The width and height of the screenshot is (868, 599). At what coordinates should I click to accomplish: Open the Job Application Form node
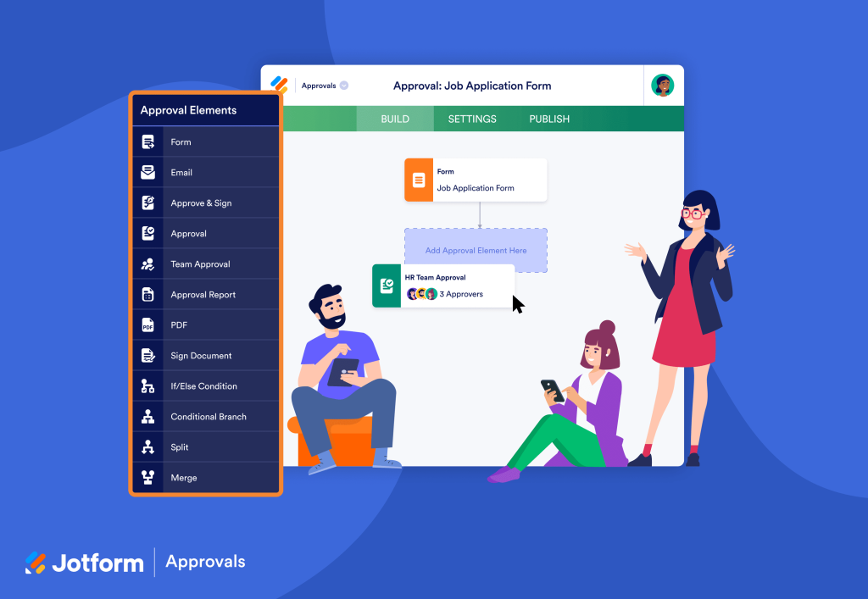[x=476, y=180]
